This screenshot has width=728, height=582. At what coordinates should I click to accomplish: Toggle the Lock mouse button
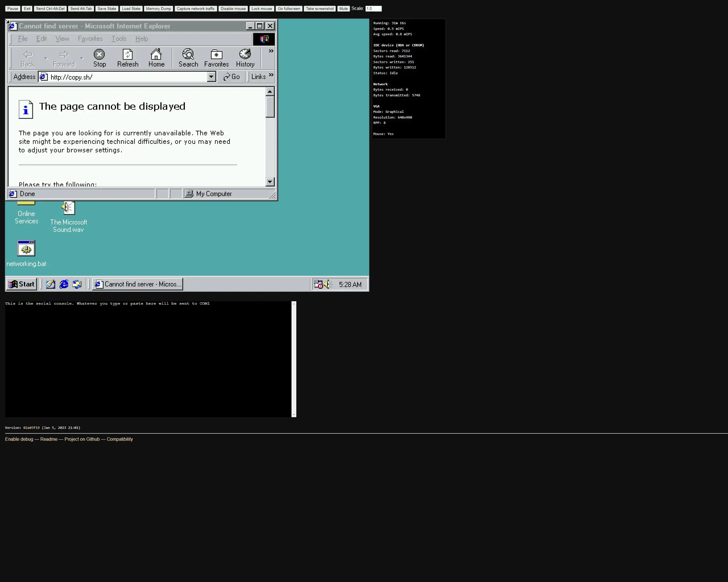point(261,9)
